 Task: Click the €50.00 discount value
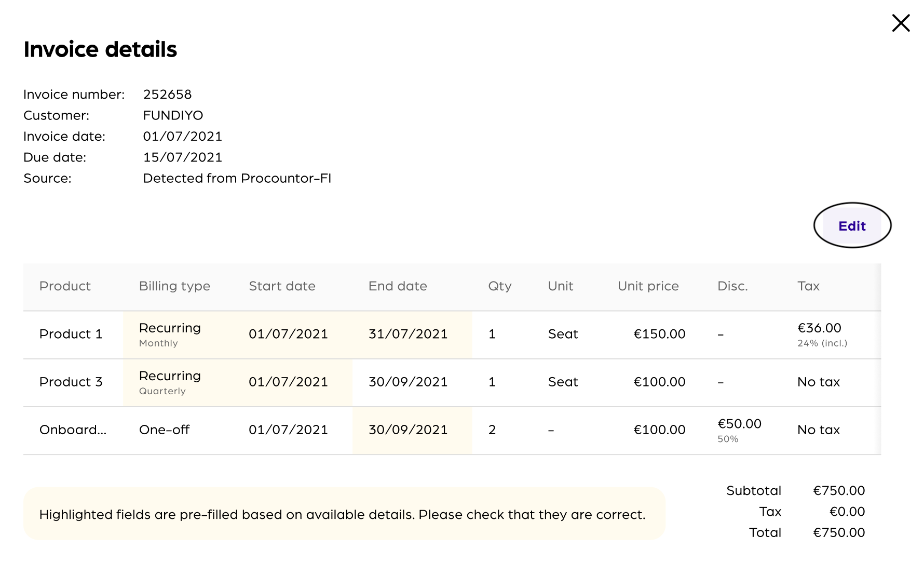pos(739,424)
